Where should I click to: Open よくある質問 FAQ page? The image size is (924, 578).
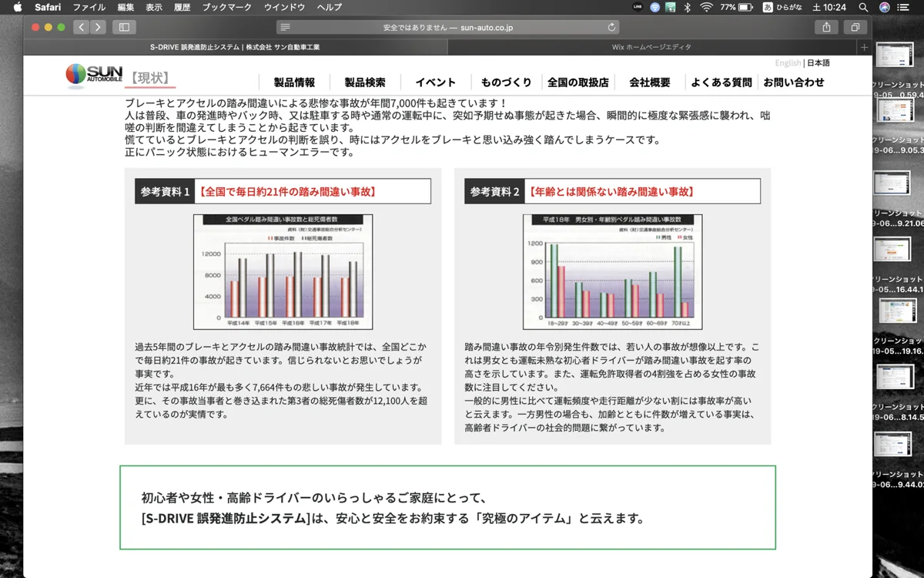coord(721,82)
